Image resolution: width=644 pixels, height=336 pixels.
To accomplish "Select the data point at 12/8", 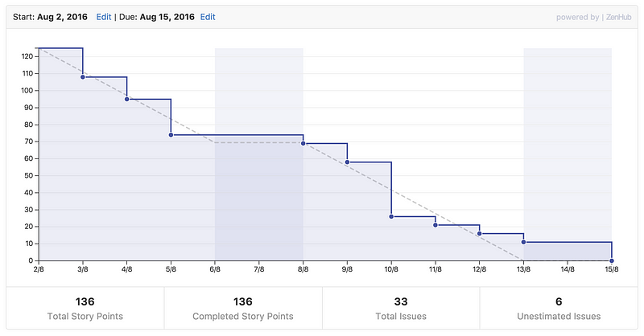I will click(x=480, y=234).
